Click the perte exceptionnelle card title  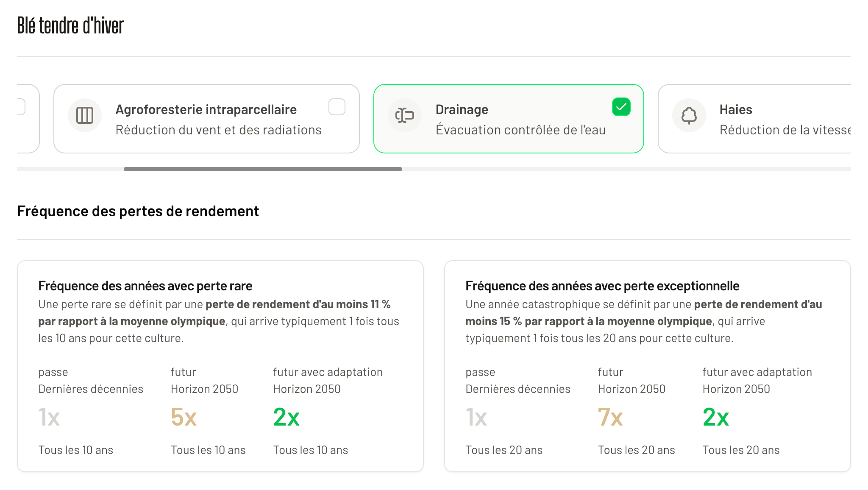(602, 286)
